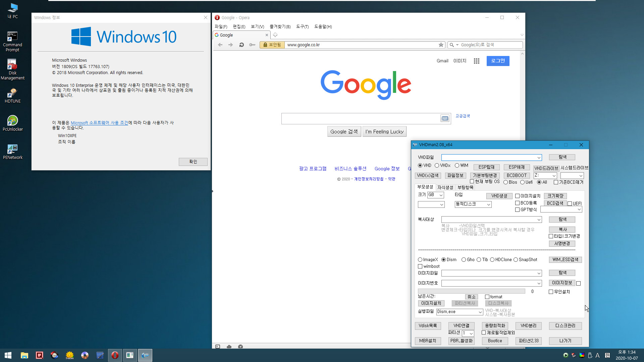
Task: Bookmark page with the star icon
Action: pyautogui.click(x=441, y=45)
